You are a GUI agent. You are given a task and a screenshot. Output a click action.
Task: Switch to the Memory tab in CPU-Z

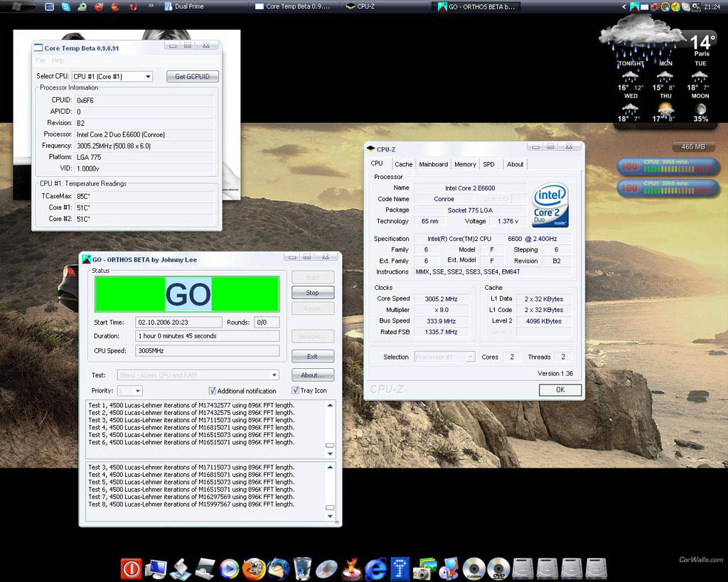click(x=465, y=164)
